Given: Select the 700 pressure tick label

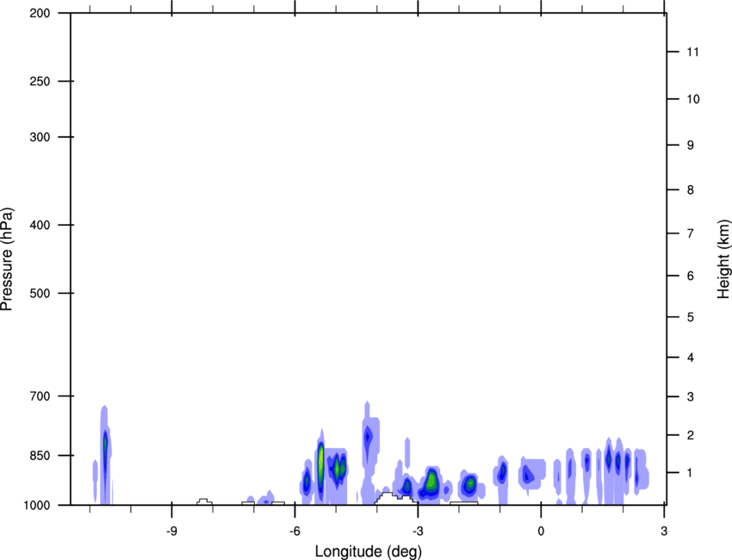Looking at the screenshot, I should coord(40,396).
